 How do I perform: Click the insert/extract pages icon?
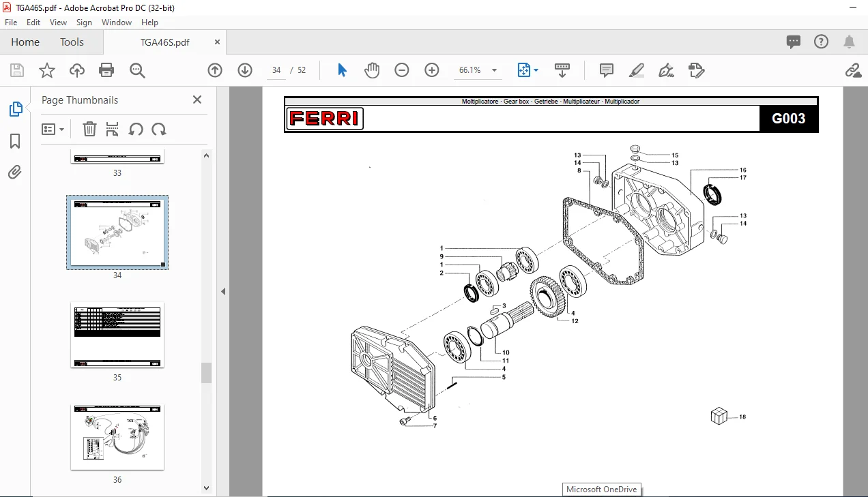(113, 129)
